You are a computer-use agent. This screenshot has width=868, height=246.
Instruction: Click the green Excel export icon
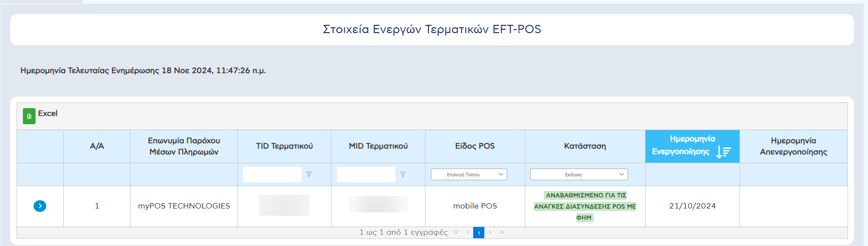[x=29, y=116]
